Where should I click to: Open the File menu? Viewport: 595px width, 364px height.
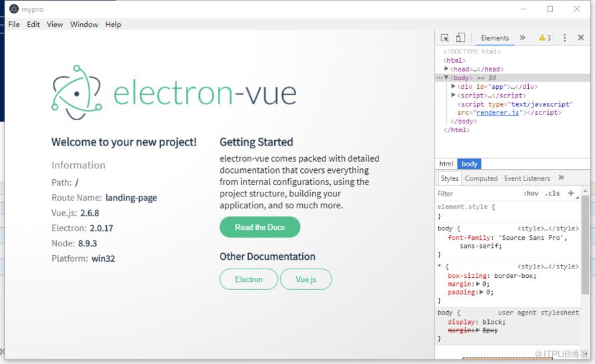[x=14, y=24]
